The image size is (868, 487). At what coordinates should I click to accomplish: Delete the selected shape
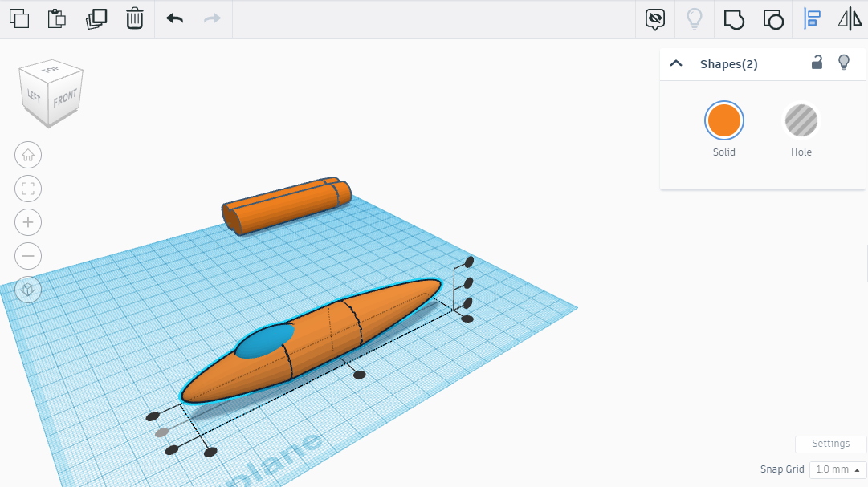pyautogui.click(x=134, y=18)
